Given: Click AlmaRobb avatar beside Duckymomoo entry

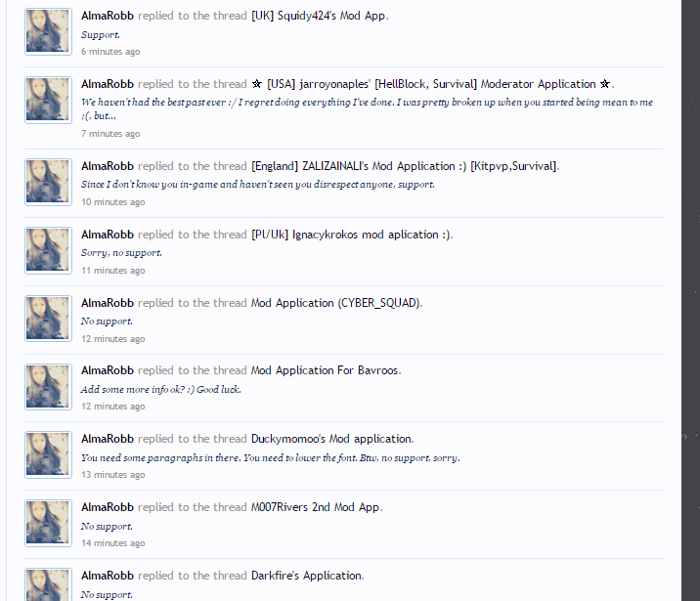Looking at the screenshot, I should (48, 454).
